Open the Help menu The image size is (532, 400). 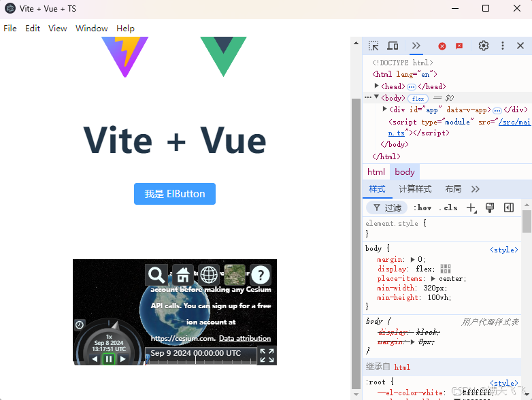coord(125,28)
